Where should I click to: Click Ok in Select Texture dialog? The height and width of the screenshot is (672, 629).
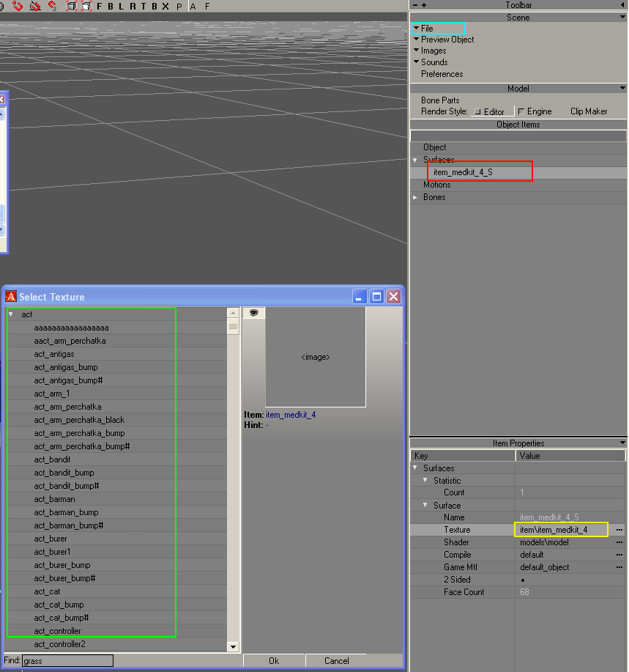tap(273, 660)
